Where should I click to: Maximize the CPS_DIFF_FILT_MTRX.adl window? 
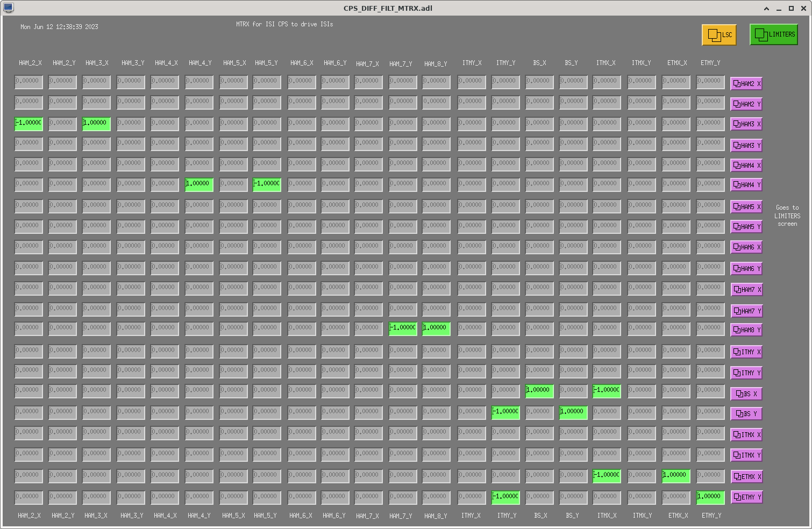(x=791, y=9)
